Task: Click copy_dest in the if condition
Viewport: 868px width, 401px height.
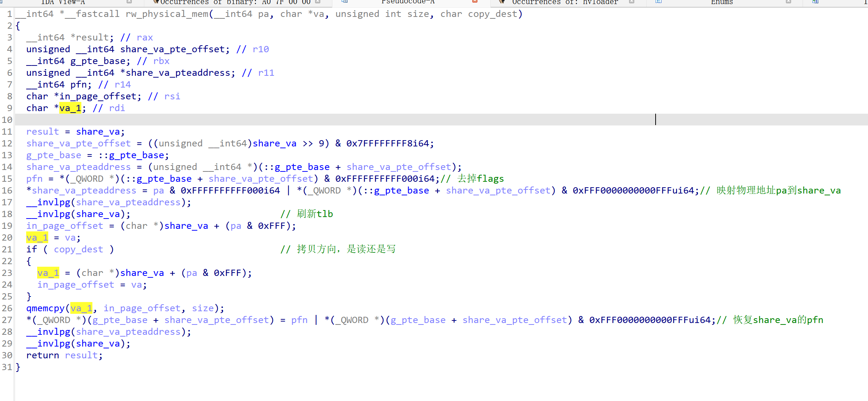Action: coord(78,249)
